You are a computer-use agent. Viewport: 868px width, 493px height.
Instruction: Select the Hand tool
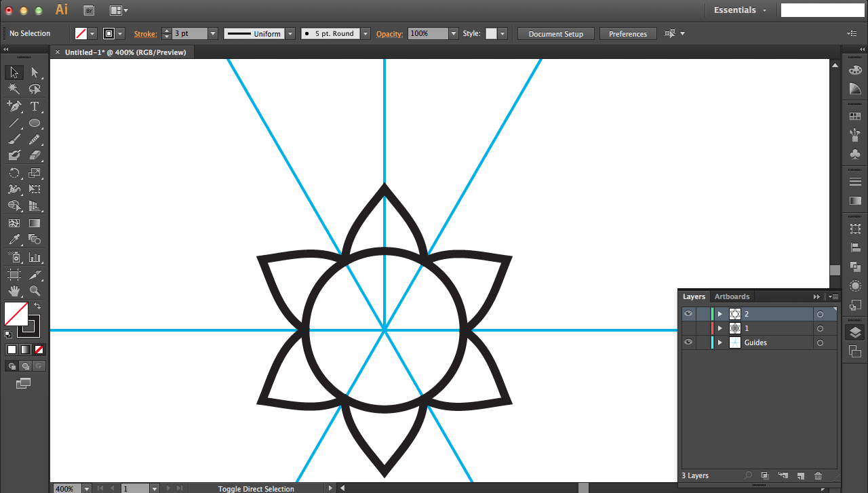(x=14, y=292)
